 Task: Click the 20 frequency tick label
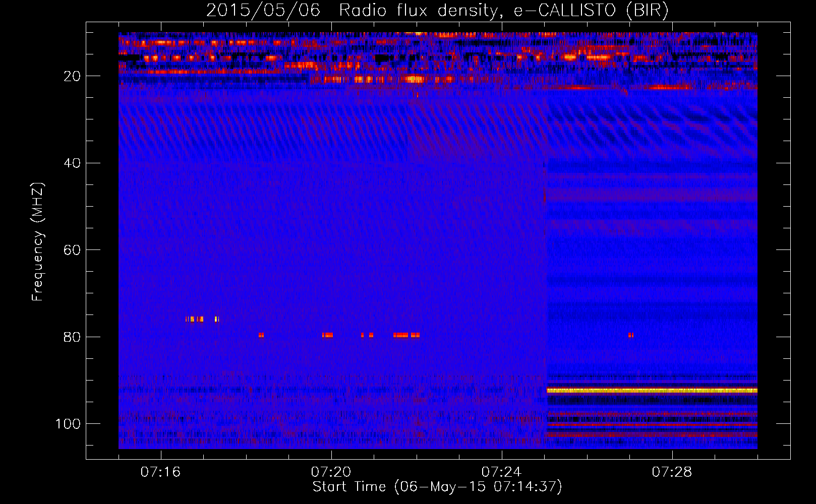pos(72,76)
